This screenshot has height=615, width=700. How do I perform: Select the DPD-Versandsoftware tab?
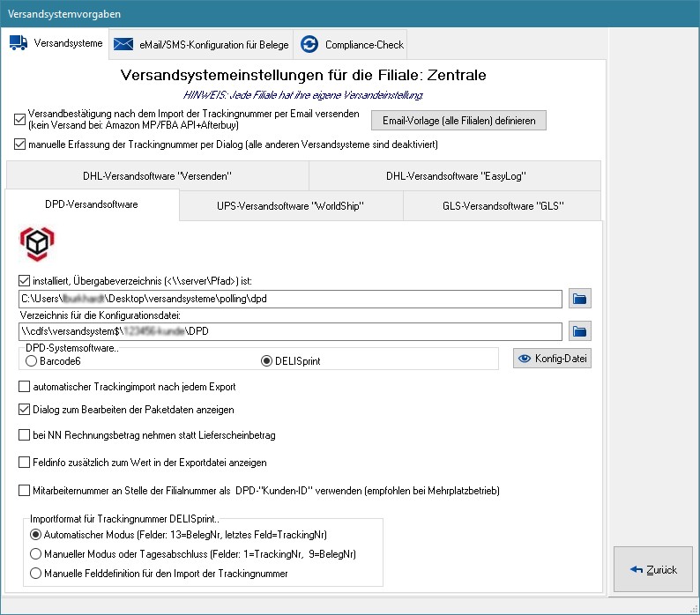click(x=92, y=204)
